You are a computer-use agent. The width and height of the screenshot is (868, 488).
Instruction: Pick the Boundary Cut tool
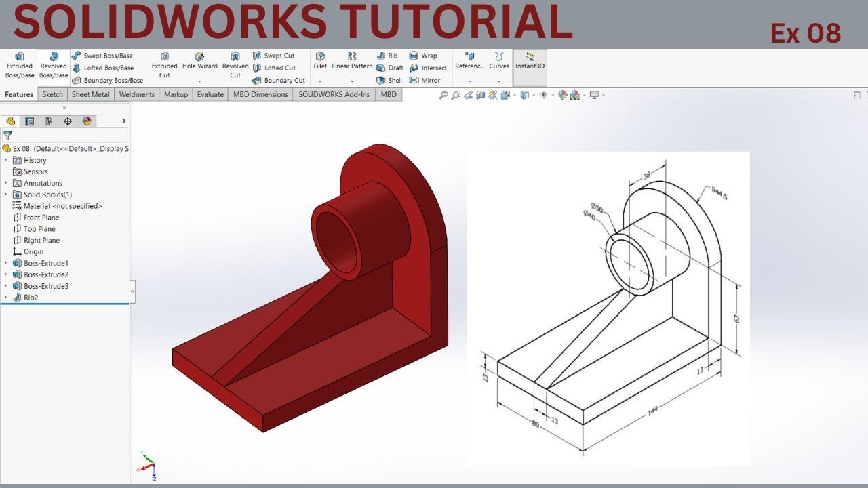pos(279,80)
